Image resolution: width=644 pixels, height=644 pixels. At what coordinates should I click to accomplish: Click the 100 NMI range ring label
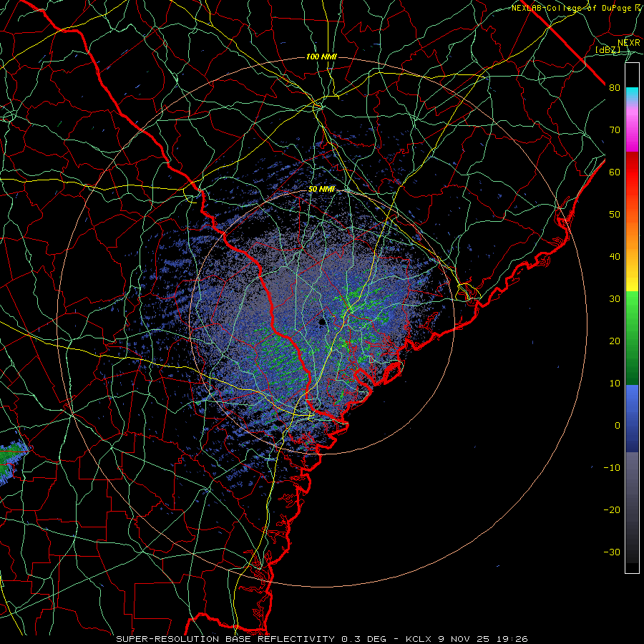pos(321,57)
